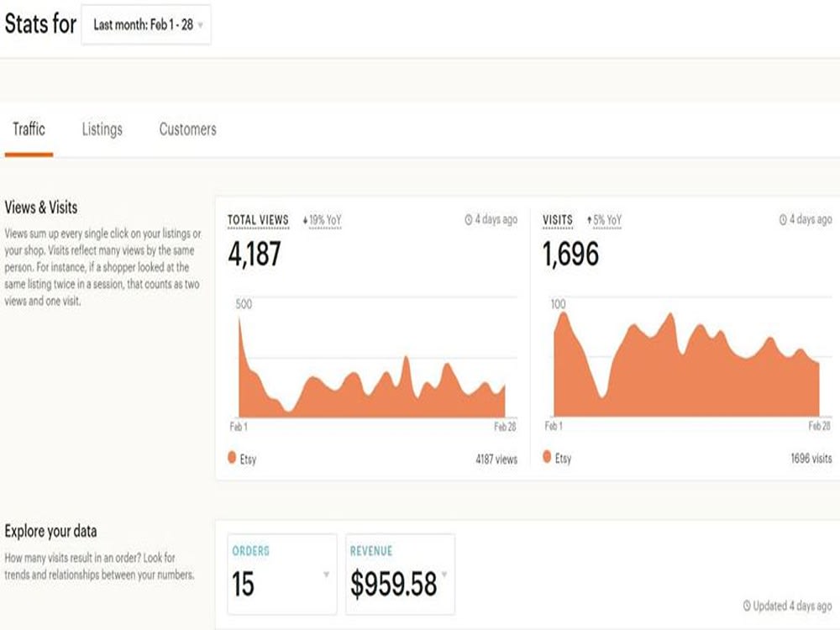
Task: Click the '100' axis label on visits chart
Action: click(559, 304)
